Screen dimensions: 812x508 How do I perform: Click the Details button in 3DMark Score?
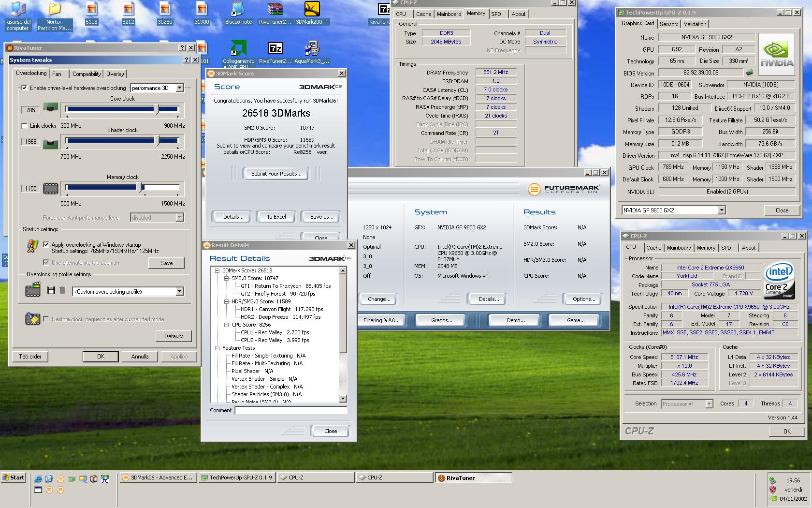(x=233, y=217)
